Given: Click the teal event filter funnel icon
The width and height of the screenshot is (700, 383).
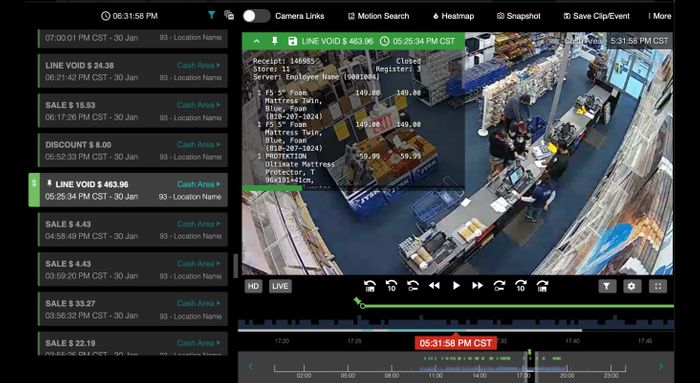Looking at the screenshot, I should click(212, 15).
